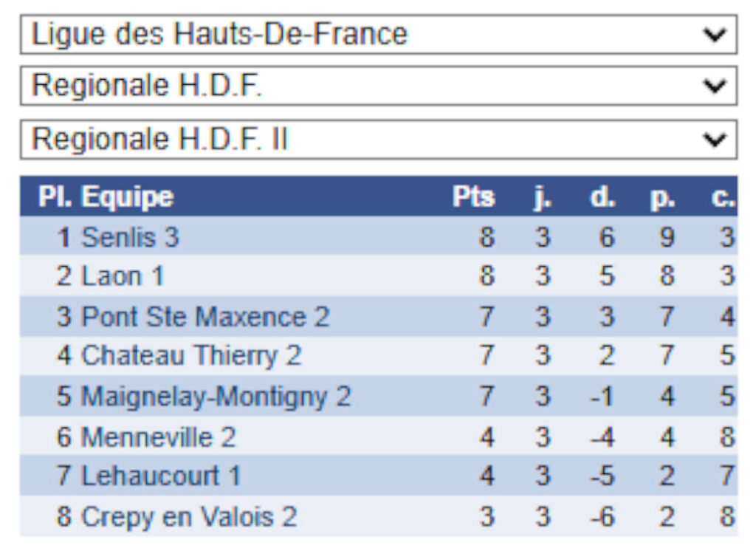Screen dimensions: 756x548
Task: Click the Equipe column header
Action: point(127,197)
